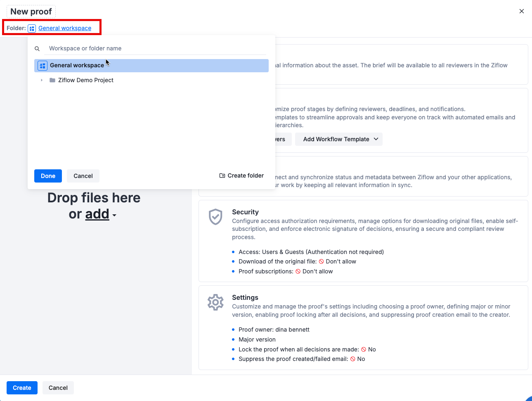Open the General workspace folder link

pos(65,28)
